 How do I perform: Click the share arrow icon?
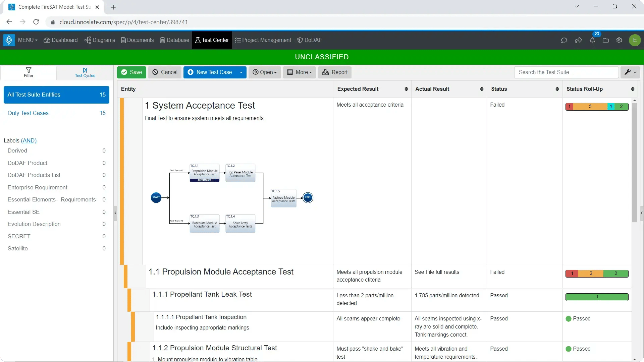click(x=578, y=40)
